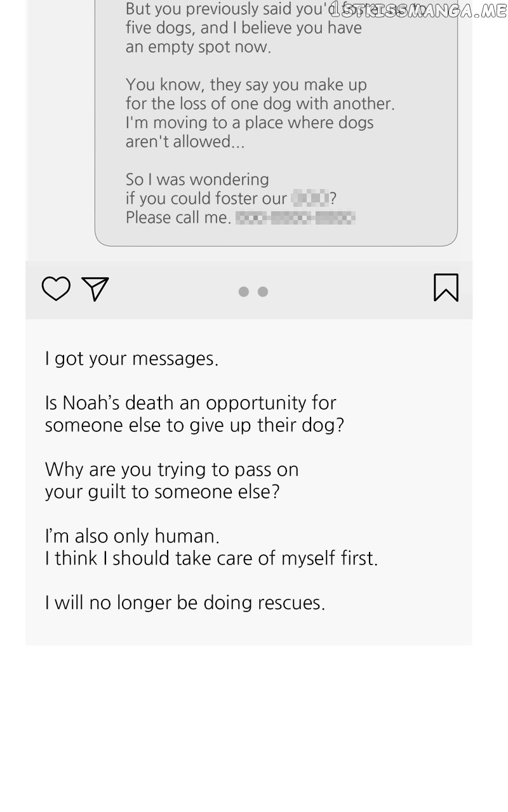Save post with the bookmark icon

pos(446,287)
